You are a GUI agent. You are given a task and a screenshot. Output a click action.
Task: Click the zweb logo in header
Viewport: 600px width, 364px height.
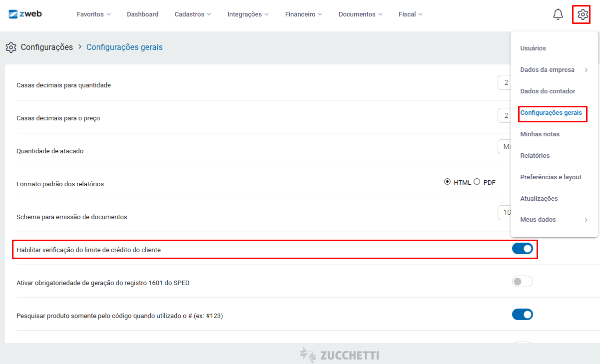point(25,14)
